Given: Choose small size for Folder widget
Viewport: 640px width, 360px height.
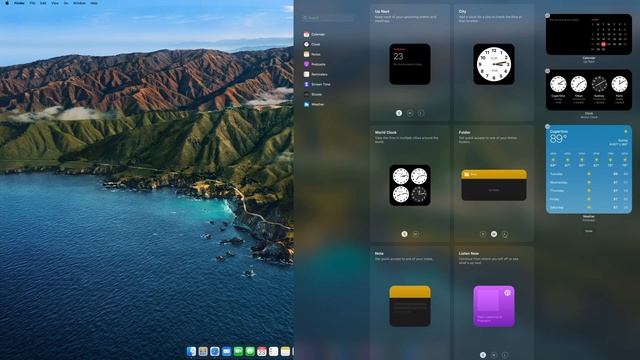Looking at the screenshot, I should [483, 234].
